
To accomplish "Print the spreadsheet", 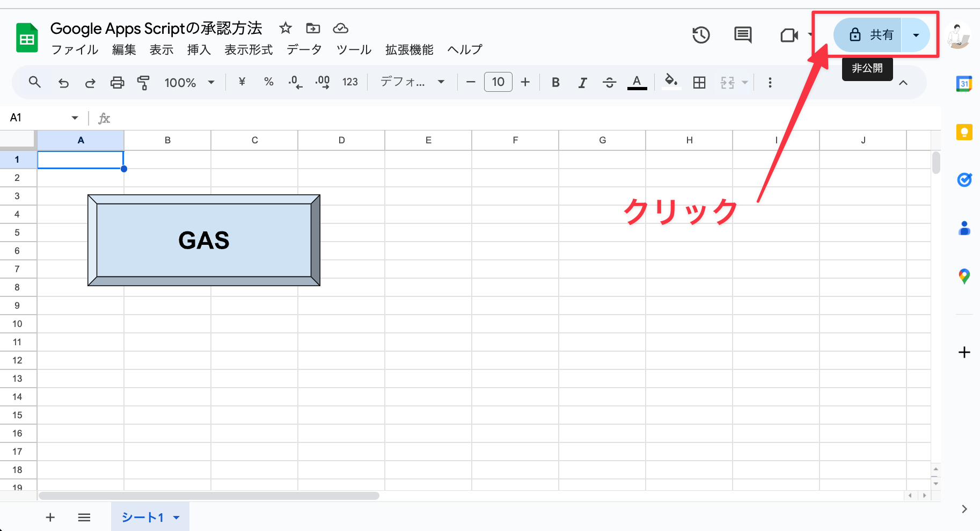I will (117, 83).
